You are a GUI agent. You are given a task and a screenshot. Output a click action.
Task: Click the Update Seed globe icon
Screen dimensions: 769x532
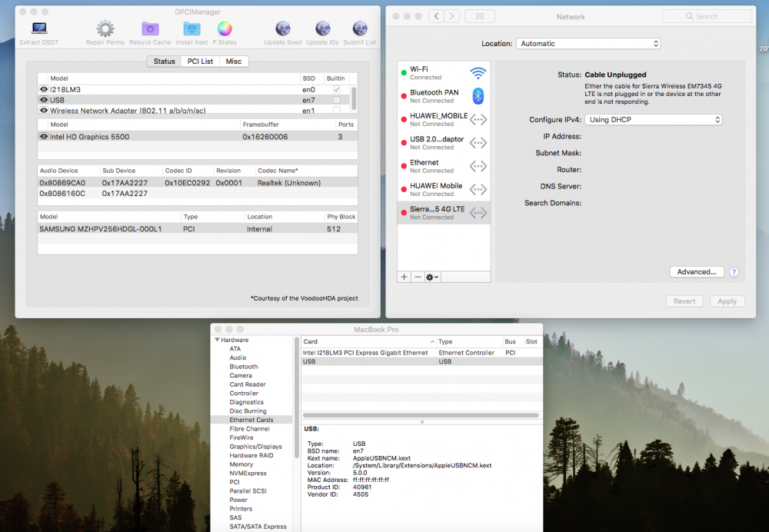[283, 28]
